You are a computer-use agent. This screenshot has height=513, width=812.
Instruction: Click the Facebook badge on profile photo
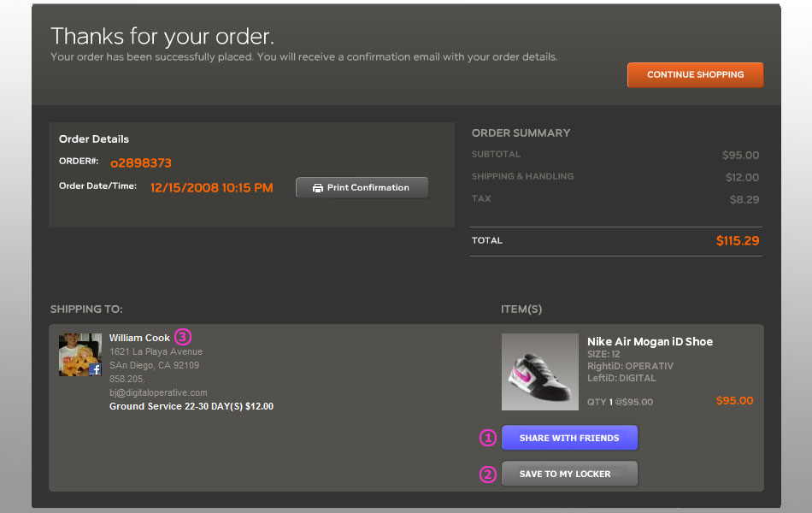95,369
